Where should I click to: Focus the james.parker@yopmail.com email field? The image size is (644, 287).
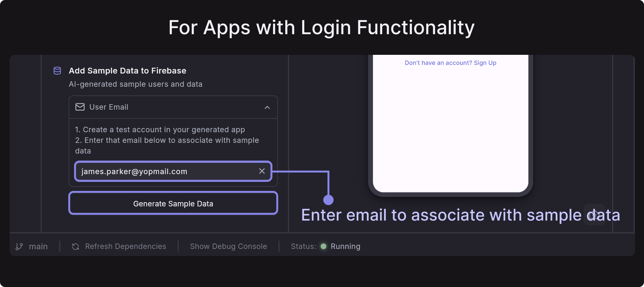pyautogui.click(x=173, y=171)
